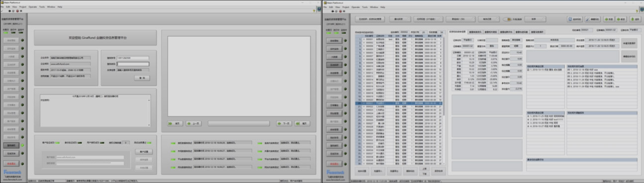Click the Pause icon in left window toolbar
Screen dimensions: 644x183
tap(21, 11)
